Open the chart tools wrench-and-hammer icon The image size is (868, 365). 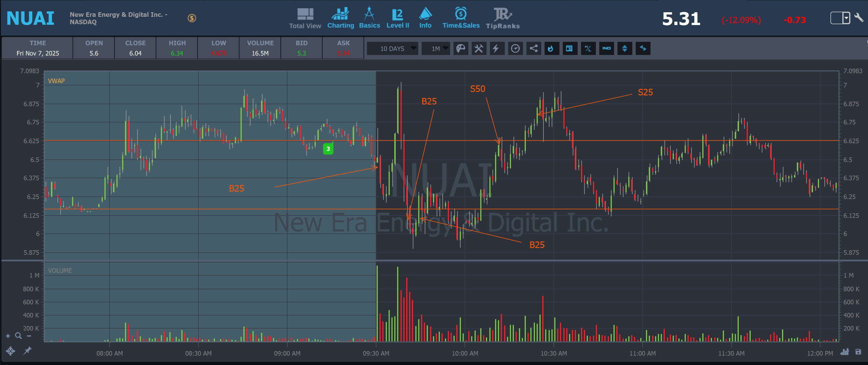(479, 48)
